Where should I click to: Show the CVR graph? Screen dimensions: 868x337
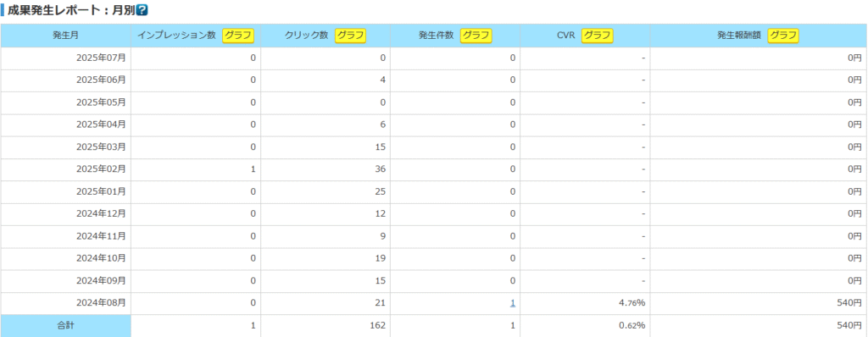598,36
